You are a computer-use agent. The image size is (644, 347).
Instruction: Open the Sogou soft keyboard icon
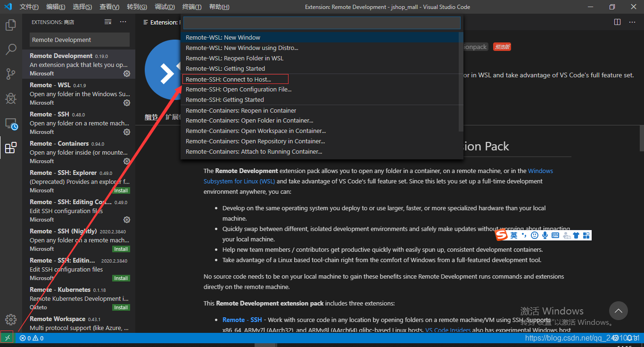(555, 235)
